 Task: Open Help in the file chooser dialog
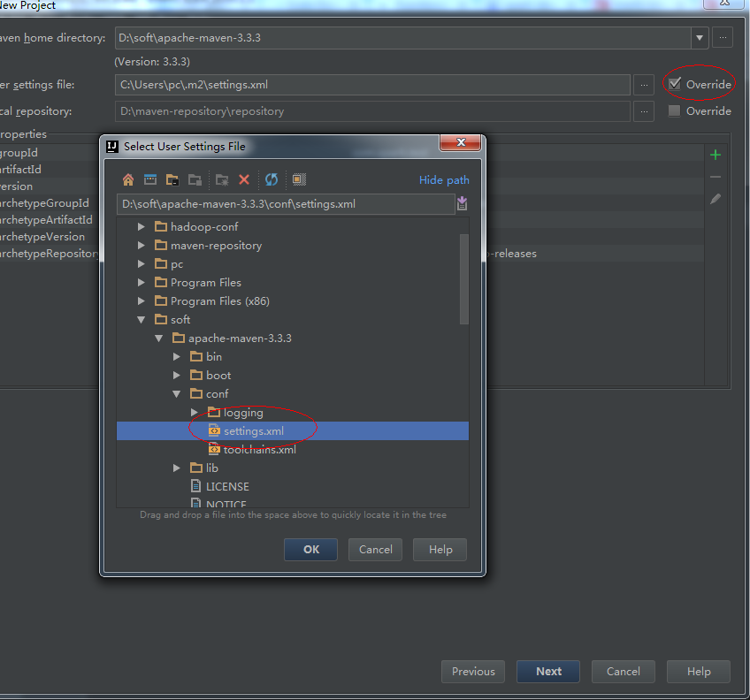pyautogui.click(x=440, y=550)
